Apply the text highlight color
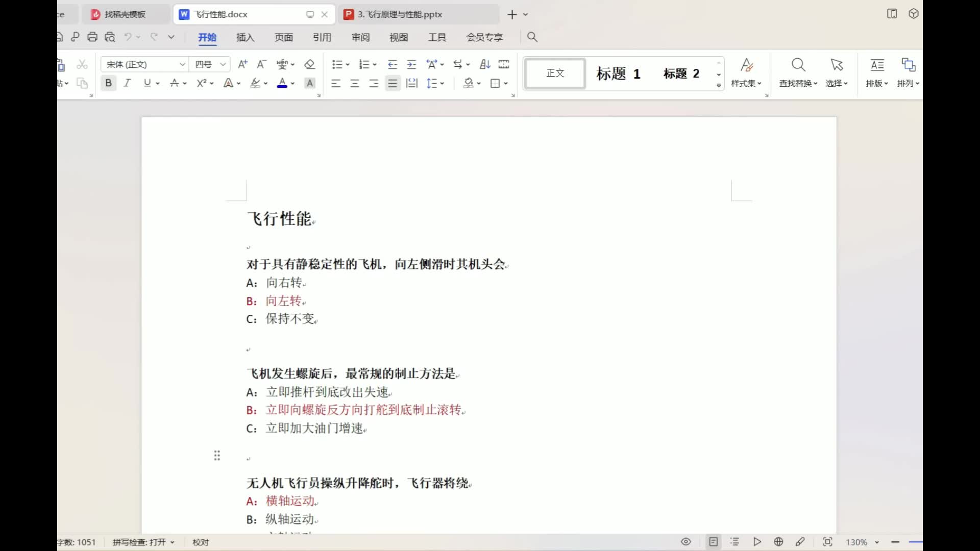 pos(255,83)
